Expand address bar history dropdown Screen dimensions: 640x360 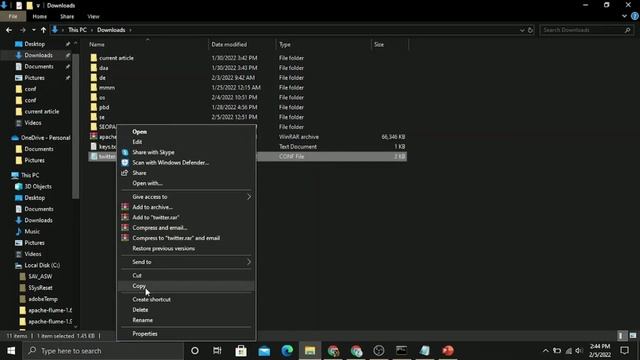(522, 30)
